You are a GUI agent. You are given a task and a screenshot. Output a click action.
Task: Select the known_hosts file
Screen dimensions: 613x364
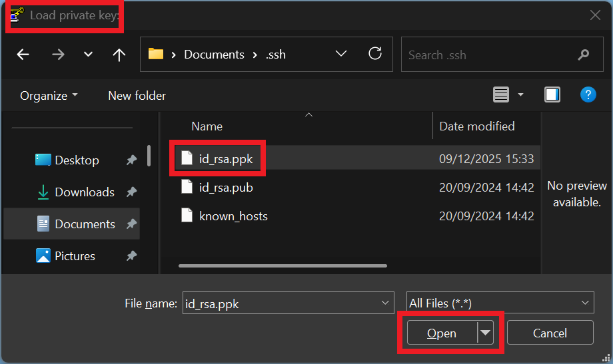tap(233, 216)
